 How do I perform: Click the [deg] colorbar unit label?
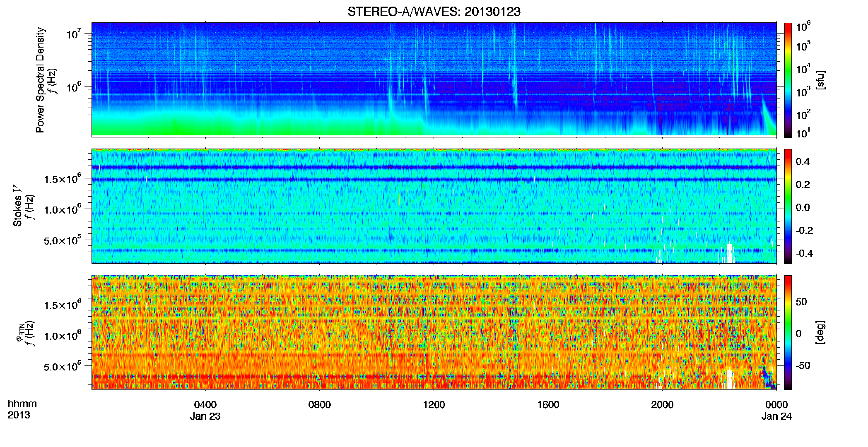coord(820,332)
